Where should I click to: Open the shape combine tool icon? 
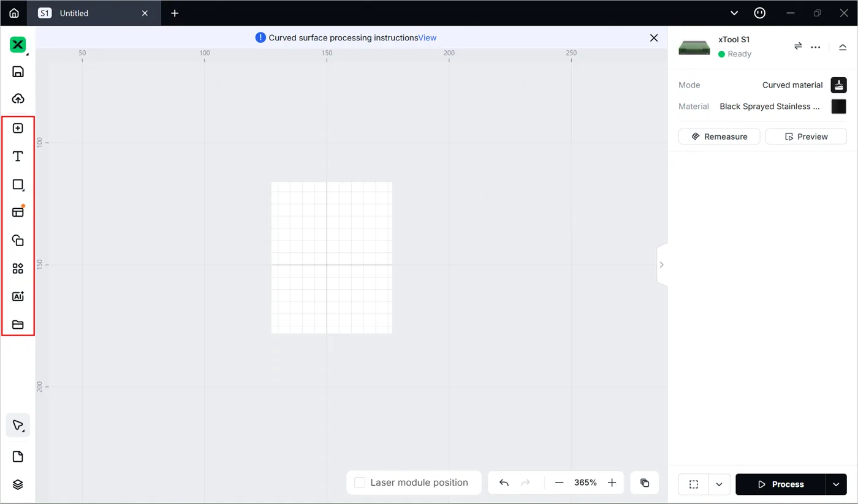[18, 241]
